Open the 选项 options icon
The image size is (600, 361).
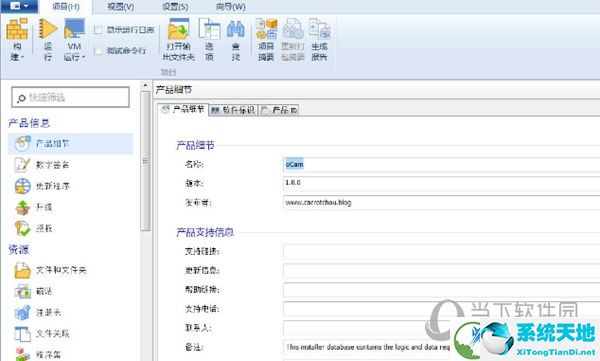pyautogui.click(x=209, y=29)
